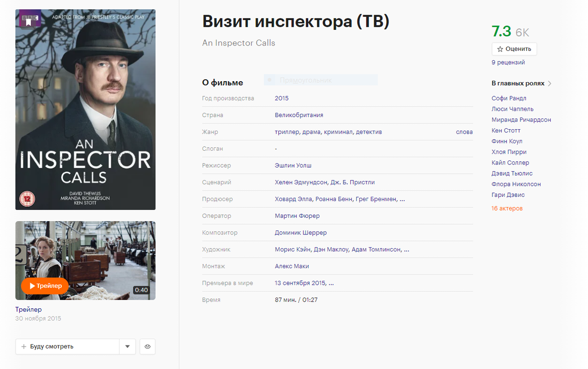Select the триллер genre

point(286,132)
